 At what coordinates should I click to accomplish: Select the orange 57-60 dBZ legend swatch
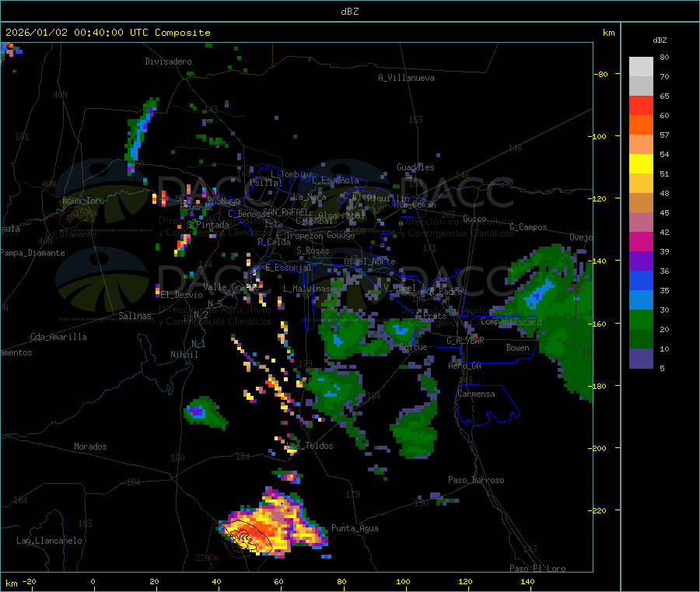coord(641,125)
